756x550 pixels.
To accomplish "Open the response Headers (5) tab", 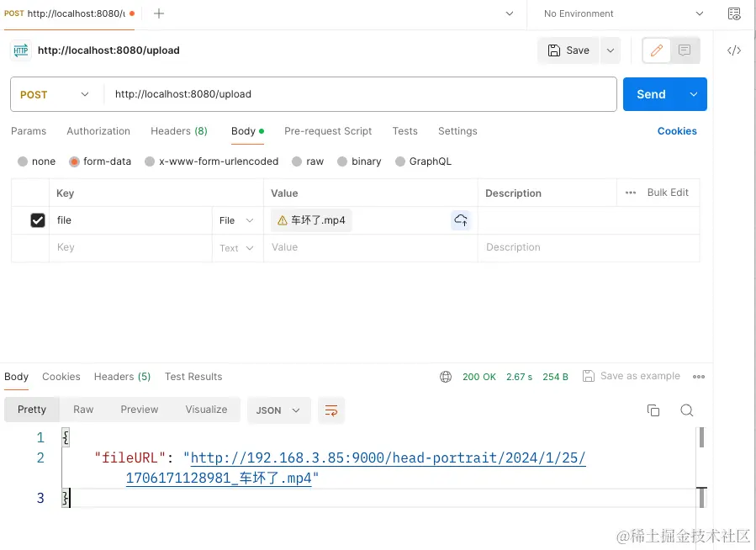I will (122, 377).
